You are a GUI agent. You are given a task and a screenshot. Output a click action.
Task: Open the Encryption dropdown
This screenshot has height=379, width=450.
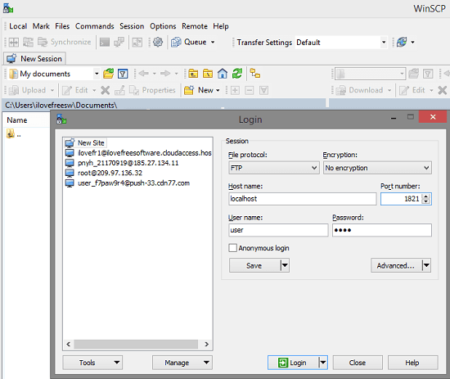(377, 168)
